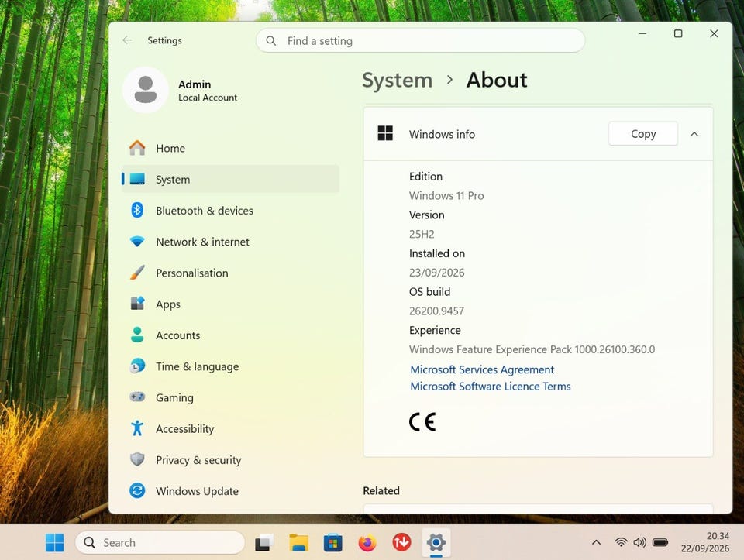This screenshot has height=560, width=744.
Task: Click the Windows Feature Experience Pack text
Action: click(x=532, y=349)
